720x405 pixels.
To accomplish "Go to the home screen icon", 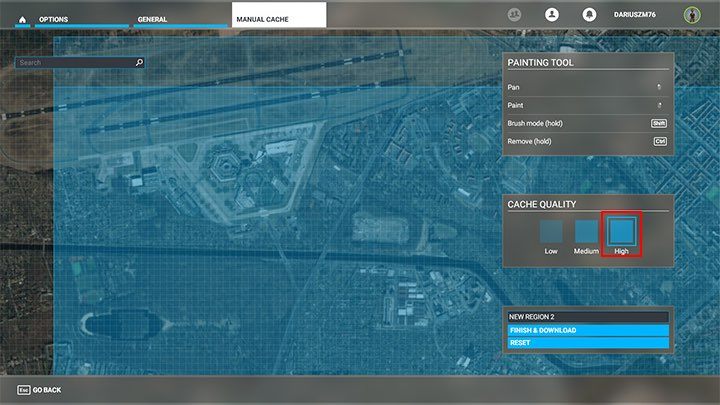I will click(x=20, y=18).
